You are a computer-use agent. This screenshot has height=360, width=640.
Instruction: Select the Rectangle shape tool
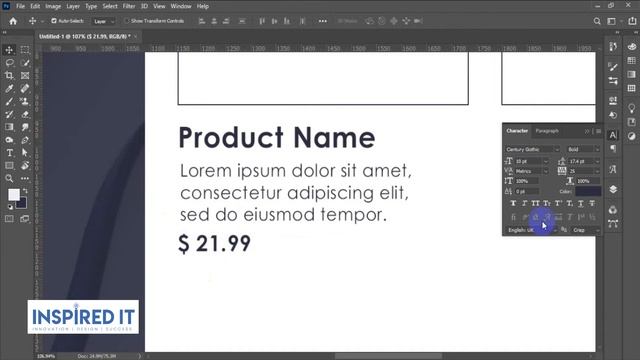(9, 165)
